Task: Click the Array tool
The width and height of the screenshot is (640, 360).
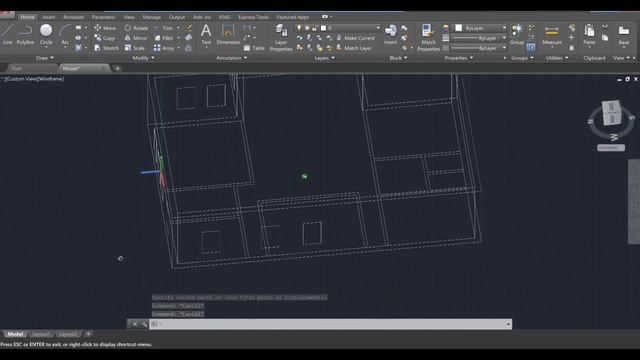Action: coord(164,48)
